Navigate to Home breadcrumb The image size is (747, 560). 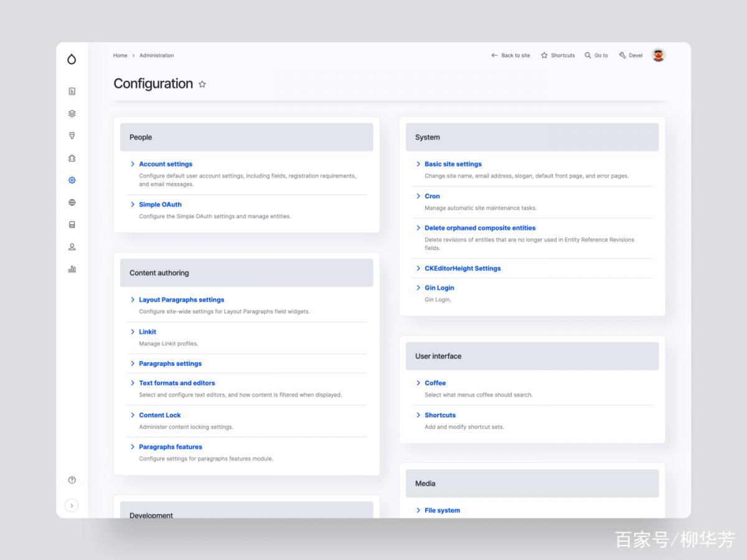[x=120, y=55]
